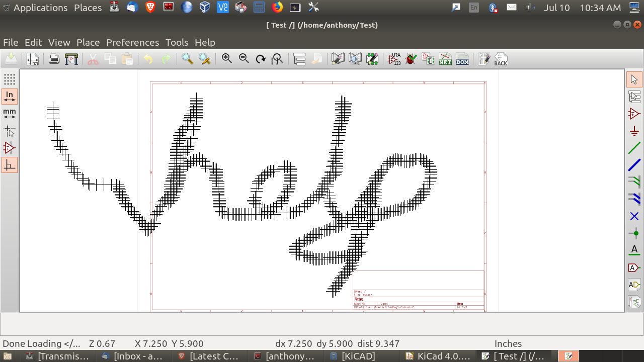Open the View menu
The width and height of the screenshot is (644, 362).
point(59,42)
